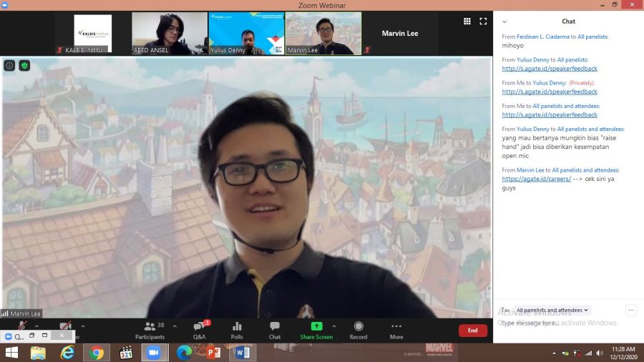End the webinar
This screenshot has width=644, height=362.
pyautogui.click(x=473, y=331)
